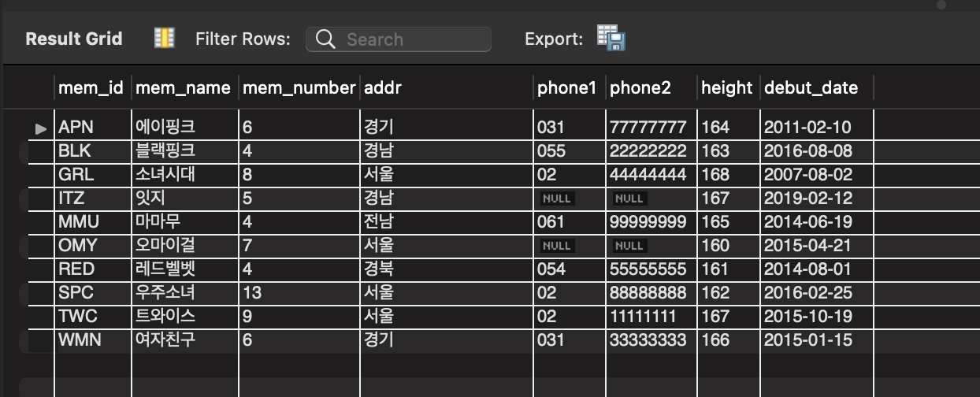
Task: Select debut_date cell 2016-08-08
Action: [816, 150]
